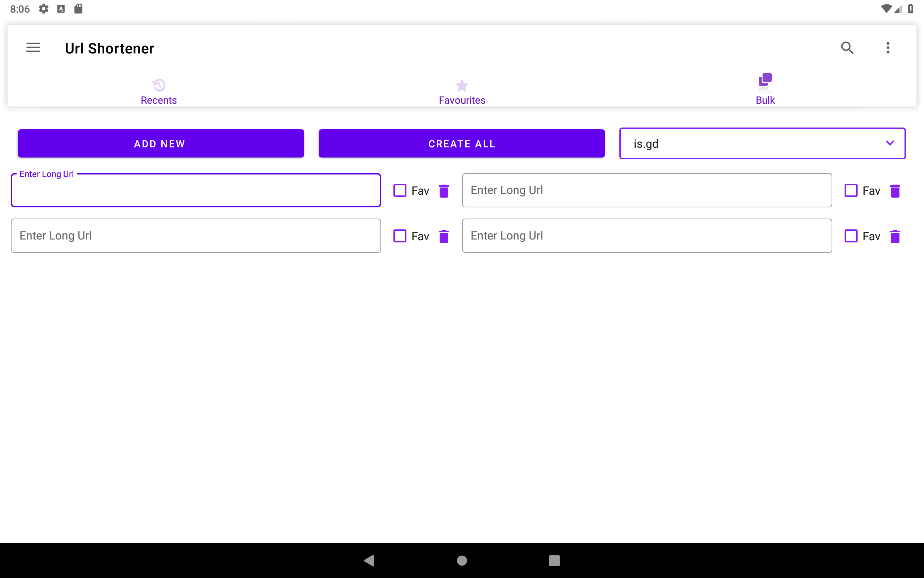
Task: Tap the Favourites star icon
Action: click(x=462, y=85)
